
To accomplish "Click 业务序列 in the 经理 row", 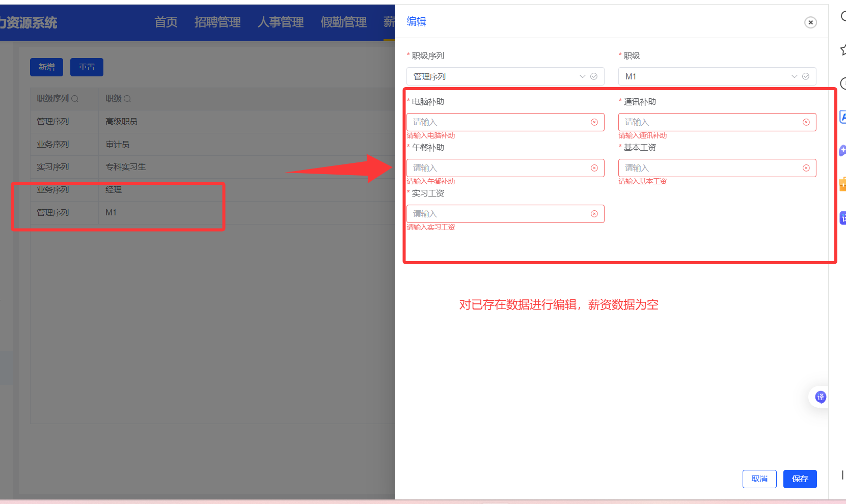I will pos(53,190).
